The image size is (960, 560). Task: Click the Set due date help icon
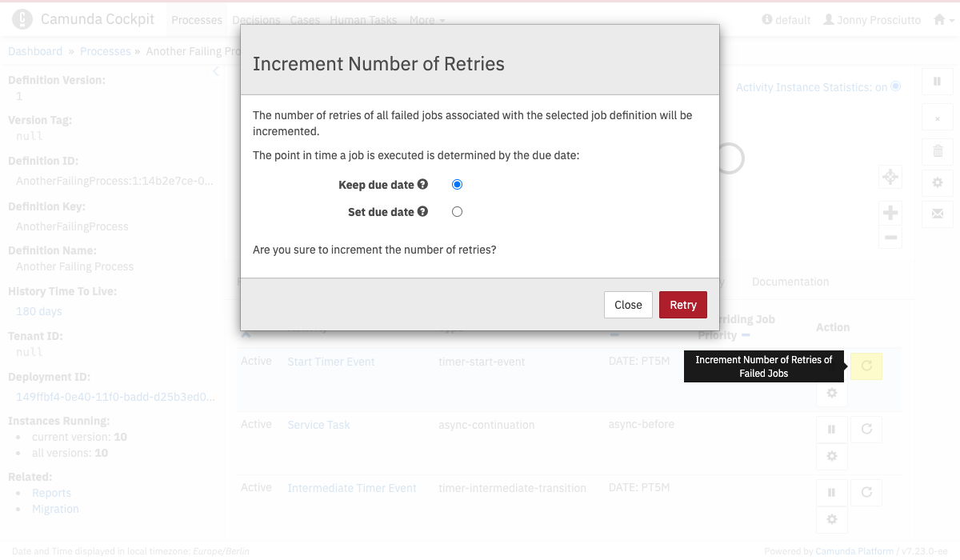click(423, 211)
